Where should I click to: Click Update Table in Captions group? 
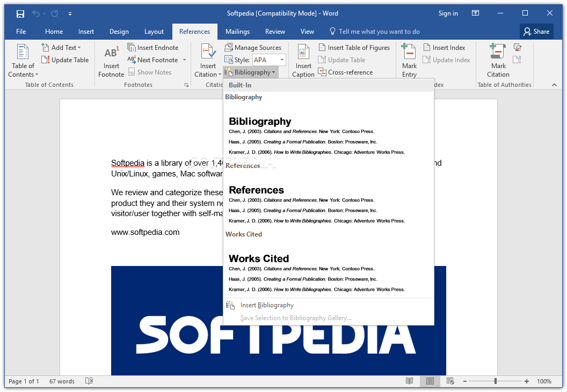point(341,60)
